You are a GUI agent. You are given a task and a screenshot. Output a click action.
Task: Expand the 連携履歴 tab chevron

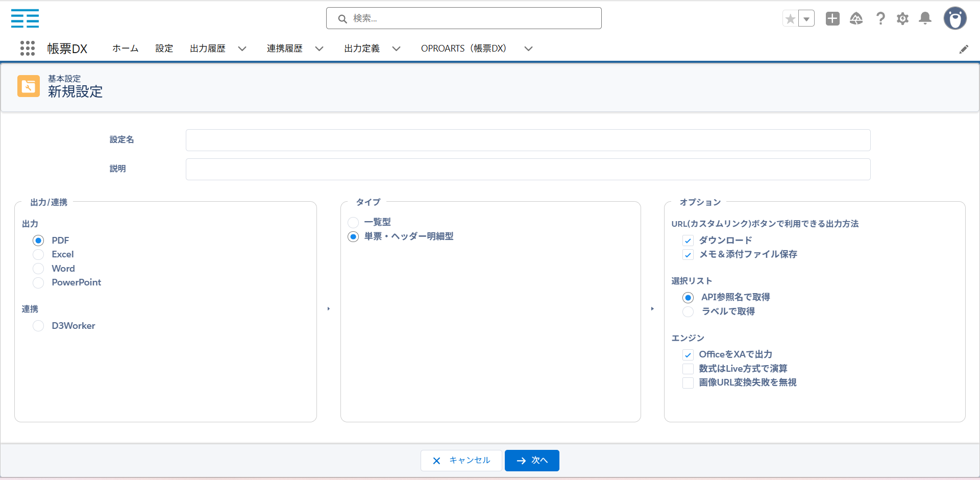click(320, 49)
